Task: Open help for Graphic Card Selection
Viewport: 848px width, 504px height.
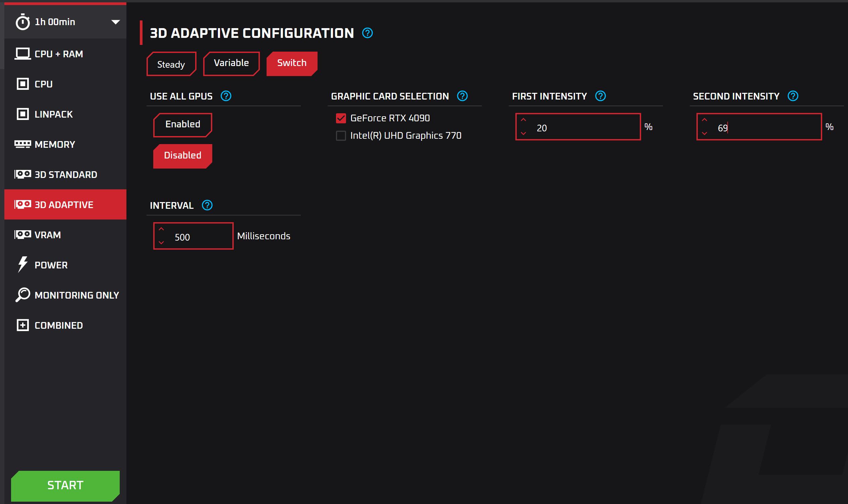Action: coord(462,96)
